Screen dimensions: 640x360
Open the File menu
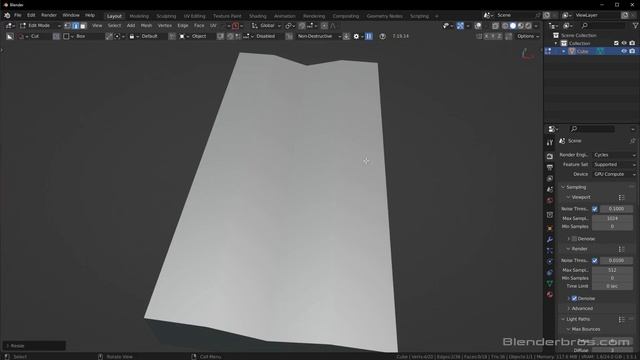coord(18,15)
